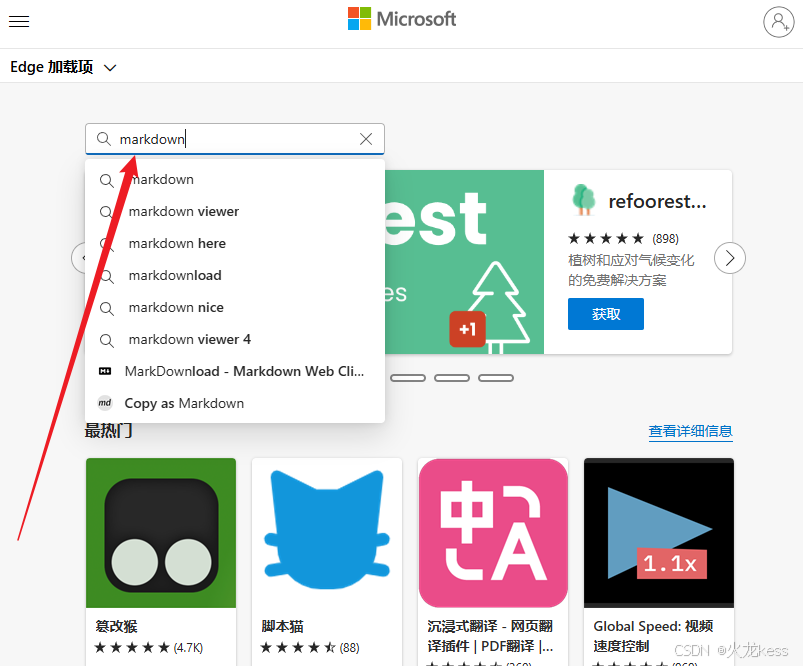This screenshot has width=803, height=666.
Task: Select the middle visible carousel indicator
Action: (452, 378)
